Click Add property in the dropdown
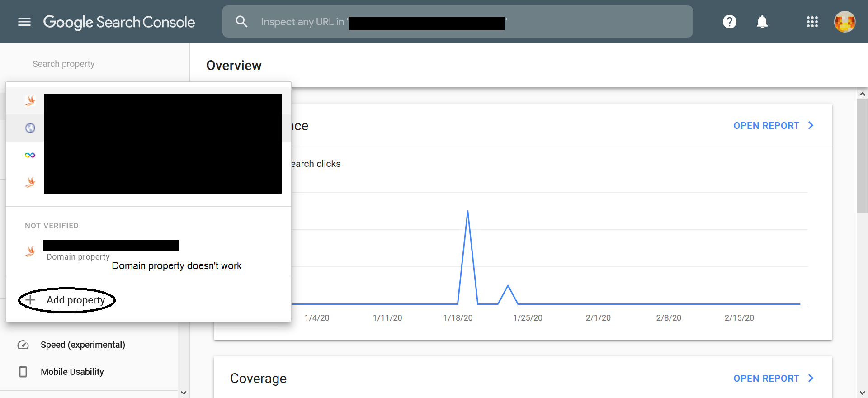The width and height of the screenshot is (868, 398). point(75,300)
